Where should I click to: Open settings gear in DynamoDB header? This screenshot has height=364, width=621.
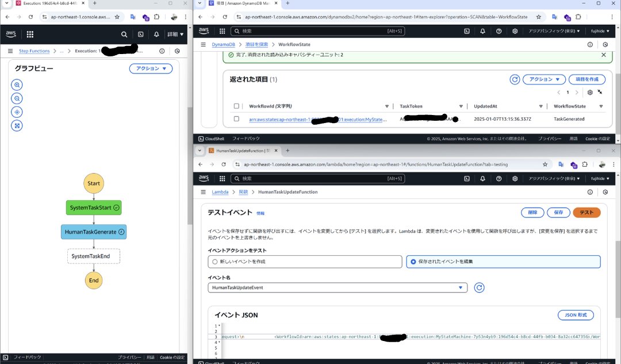(x=515, y=31)
